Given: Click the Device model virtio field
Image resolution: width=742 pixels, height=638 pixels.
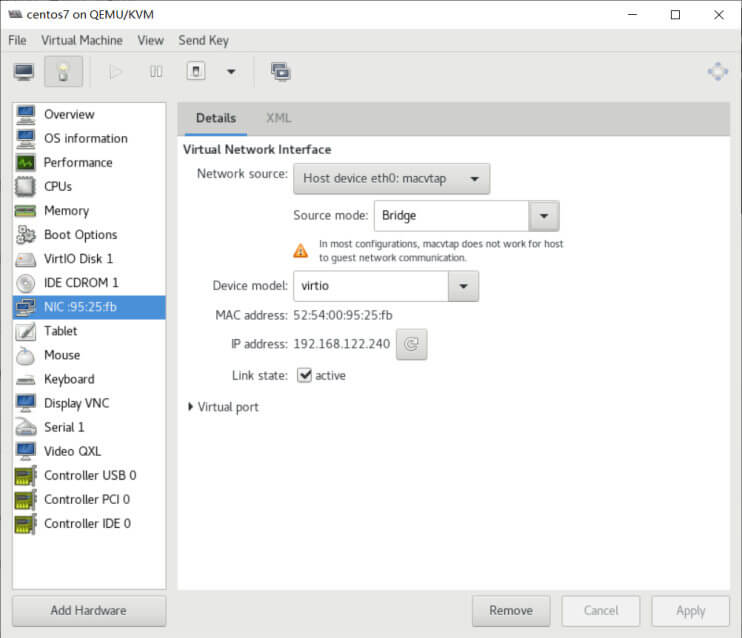Looking at the screenshot, I should tap(371, 286).
